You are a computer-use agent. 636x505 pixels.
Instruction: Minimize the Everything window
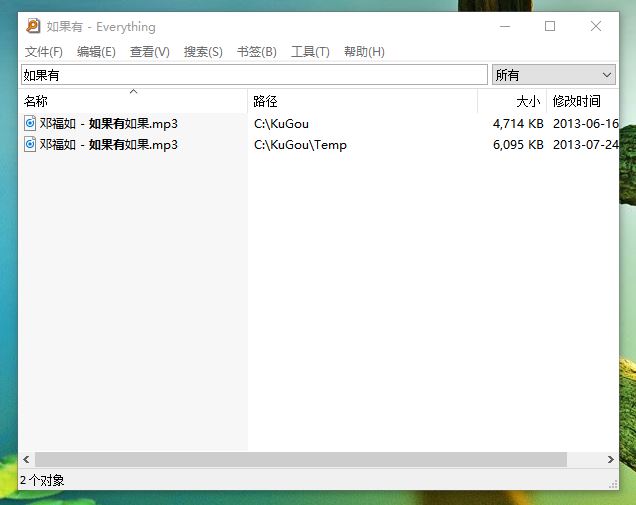click(x=503, y=27)
